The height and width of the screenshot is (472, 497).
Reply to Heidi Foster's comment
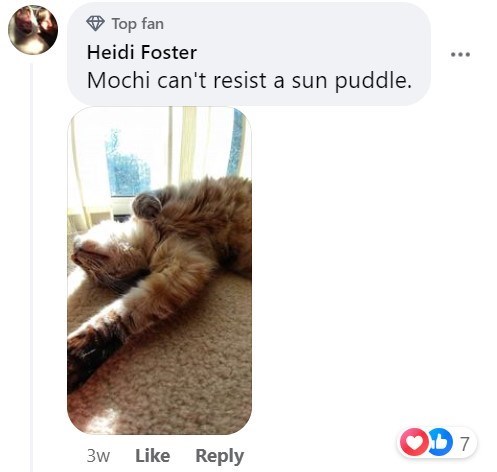coord(219,456)
